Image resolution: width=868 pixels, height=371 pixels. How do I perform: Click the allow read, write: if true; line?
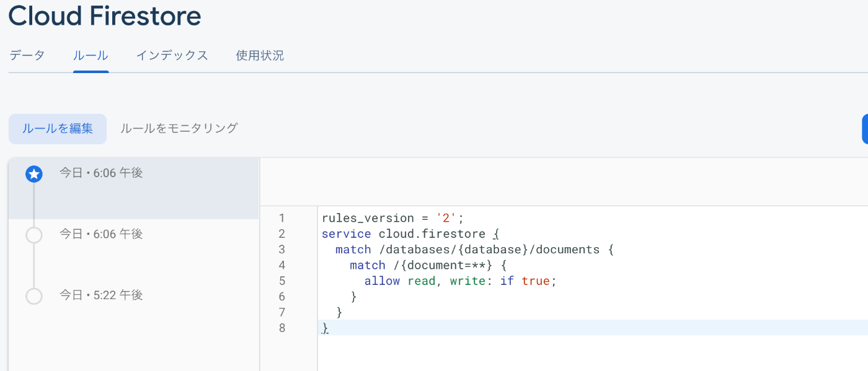tap(461, 281)
